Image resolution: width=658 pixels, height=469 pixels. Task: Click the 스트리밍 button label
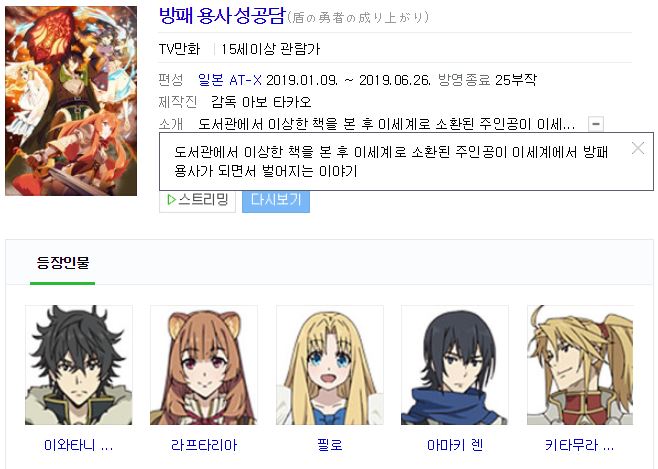(204, 199)
